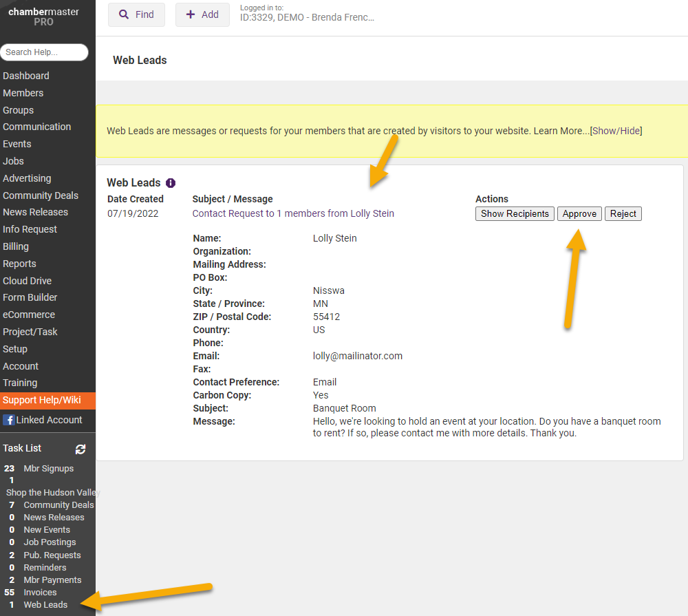Go to the Setup section
688x616 pixels.
tap(15, 349)
